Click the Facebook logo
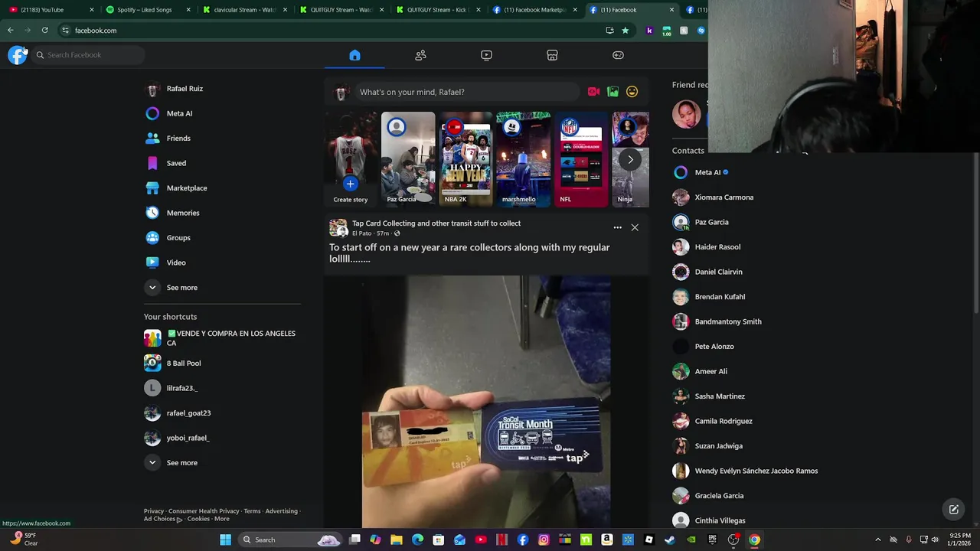The image size is (980, 551). [x=17, y=55]
